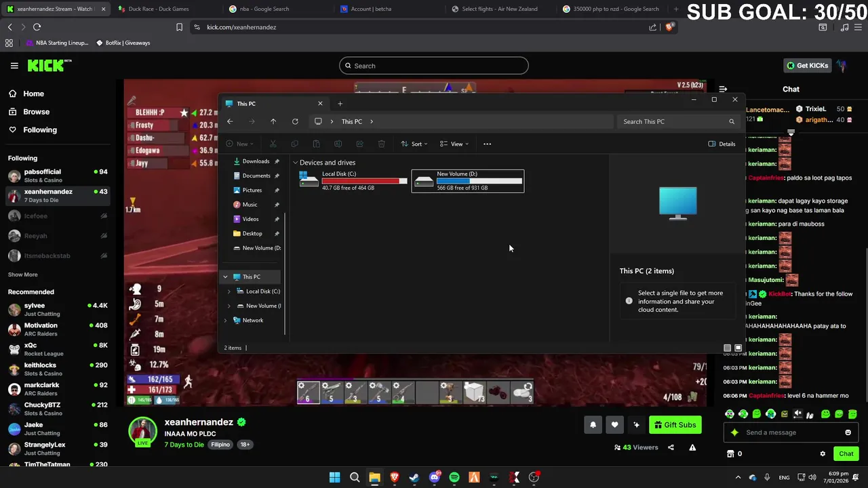Expand Local Disk (C:) in tree
868x488 pixels.
[229, 291]
